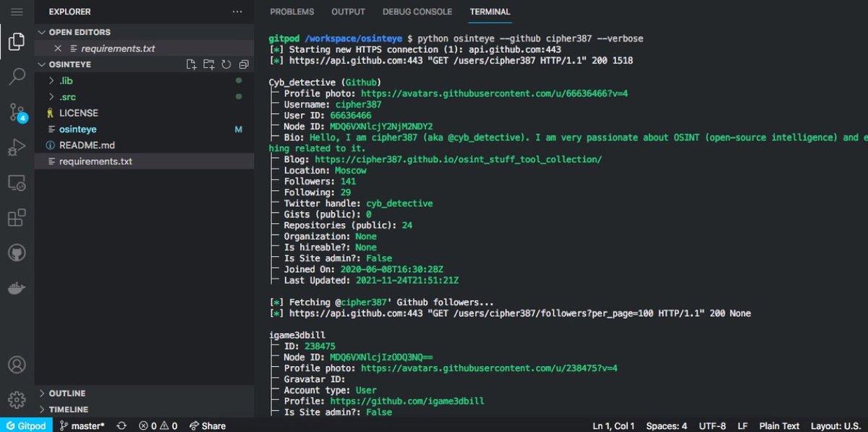Change end of line sequence LF
Image resolution: width=868 pixels, height=432 pixels.
click(x=743, y=425)
